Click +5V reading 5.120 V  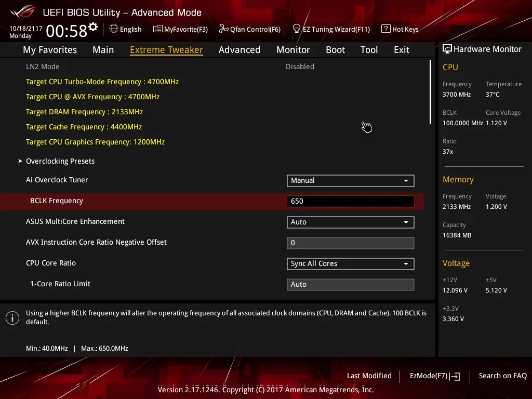coord(496,290)
